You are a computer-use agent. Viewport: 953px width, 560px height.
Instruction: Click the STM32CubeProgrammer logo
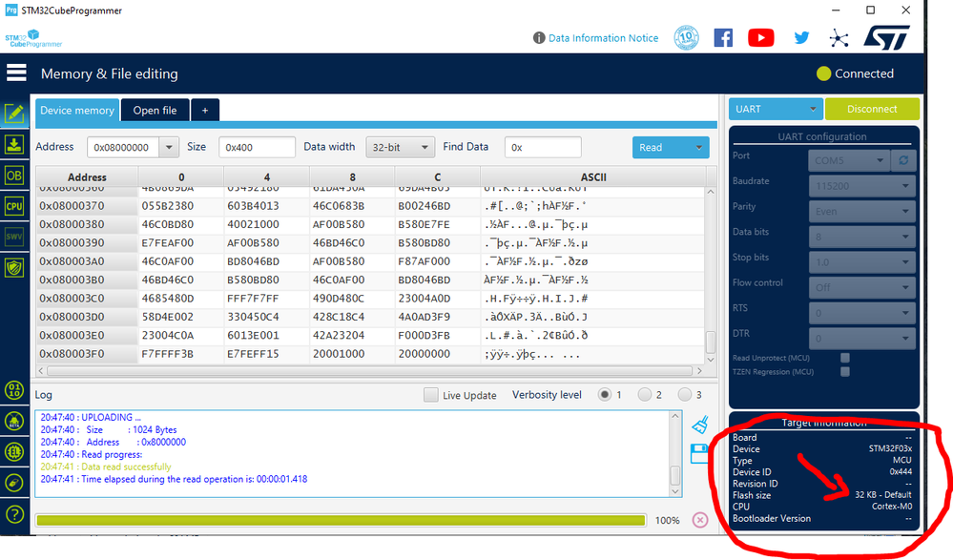[x=33, y=38]
